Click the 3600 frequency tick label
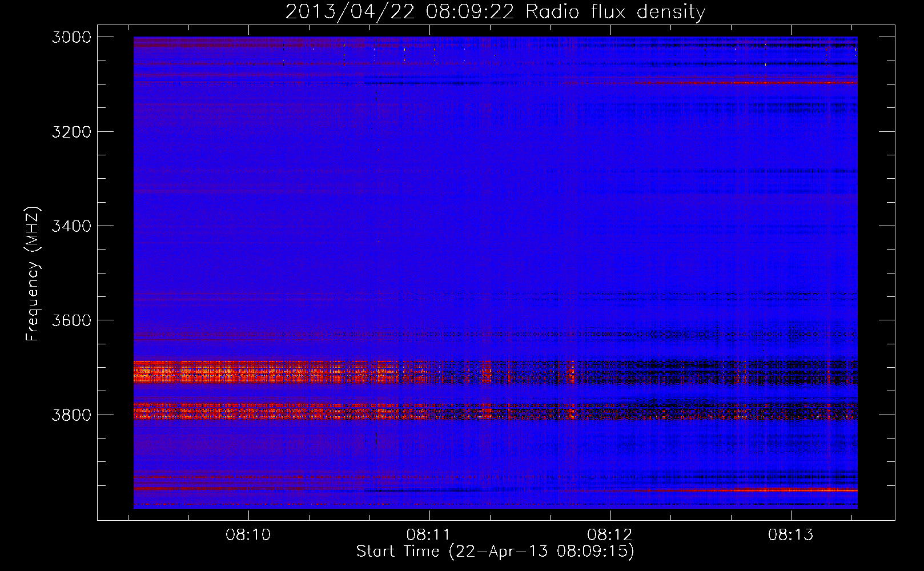 point(71,320)
